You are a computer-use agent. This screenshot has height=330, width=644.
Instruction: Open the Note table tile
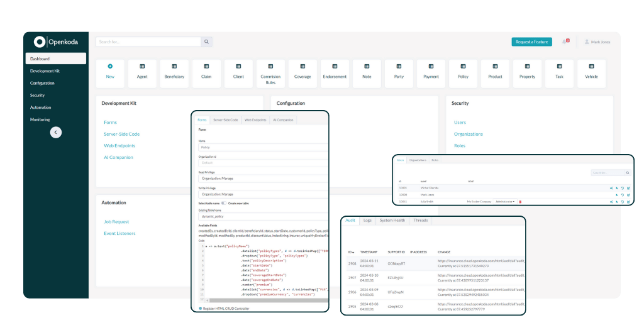[x=367, y=74]
